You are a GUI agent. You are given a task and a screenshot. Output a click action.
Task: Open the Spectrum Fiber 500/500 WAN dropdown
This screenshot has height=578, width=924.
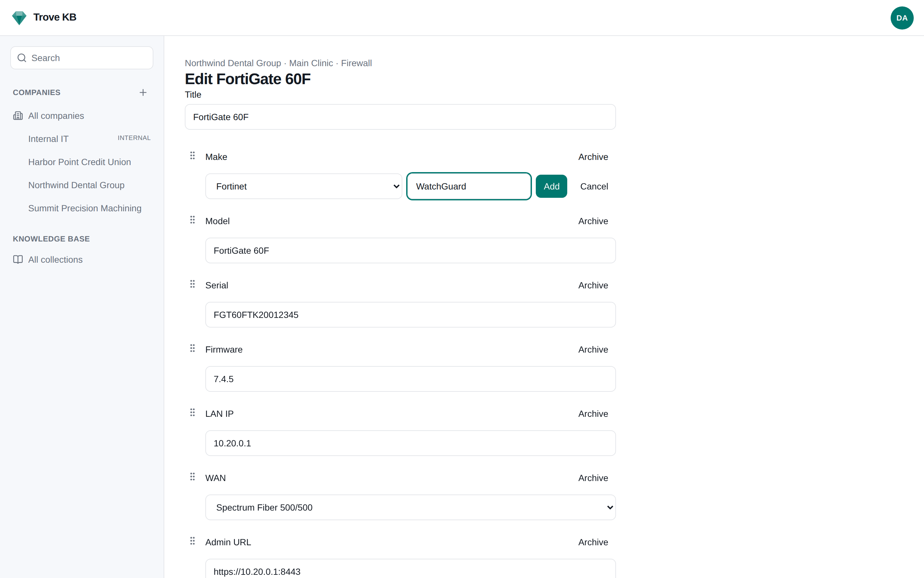pos(410,507)
